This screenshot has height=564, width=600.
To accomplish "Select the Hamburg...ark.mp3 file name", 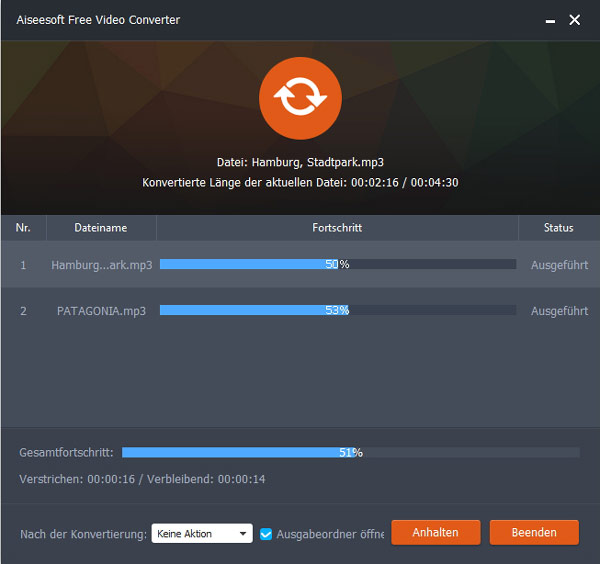I will point(101,265).
